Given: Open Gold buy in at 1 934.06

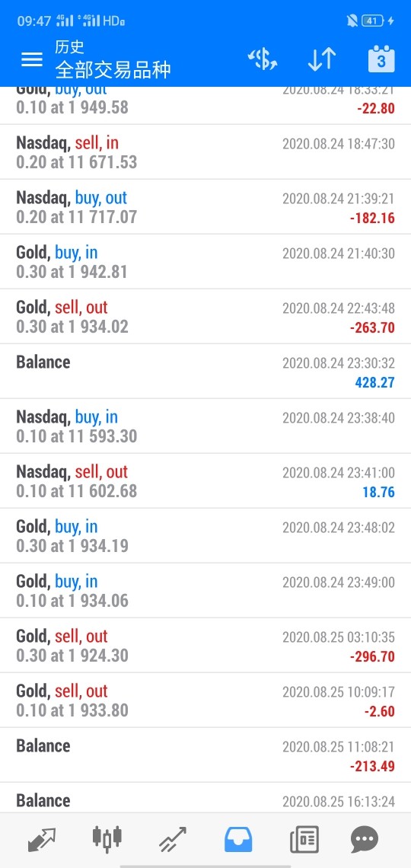Looking at the screenshot, I should click(205, 591).
